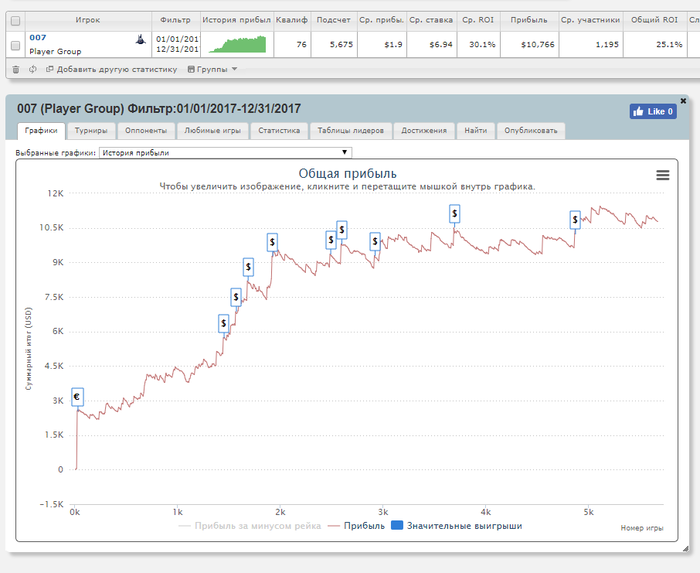Toggle Прибыль за минусом рейка legend
This screenshot has width=700, height=573.
pyautogui.click(x=250, y=526)
